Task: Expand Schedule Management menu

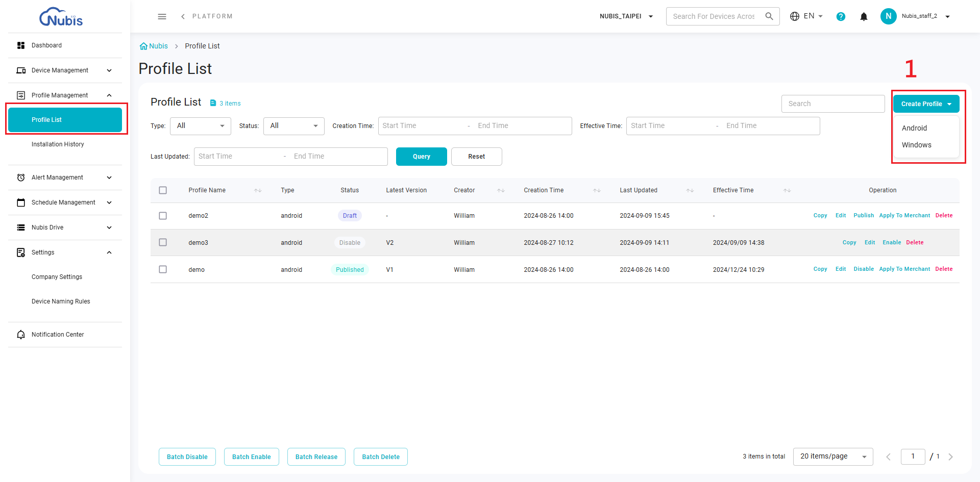Action: (109, 202)
